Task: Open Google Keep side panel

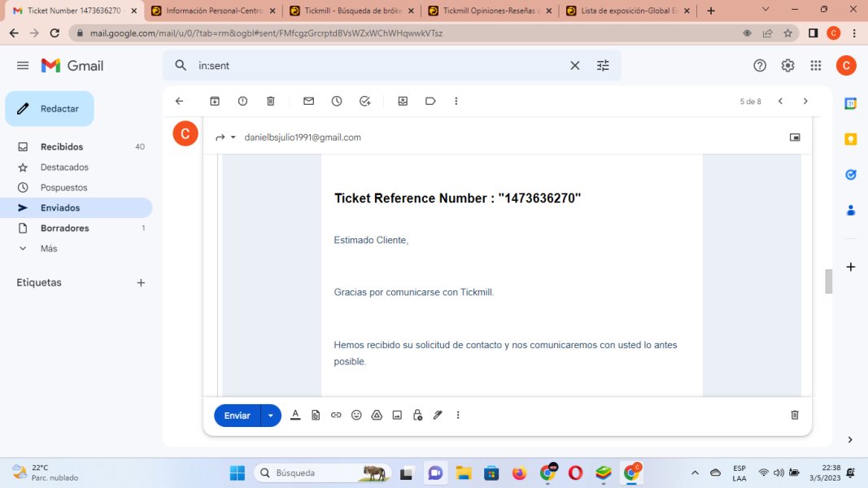Action: (x=851, y=139)
